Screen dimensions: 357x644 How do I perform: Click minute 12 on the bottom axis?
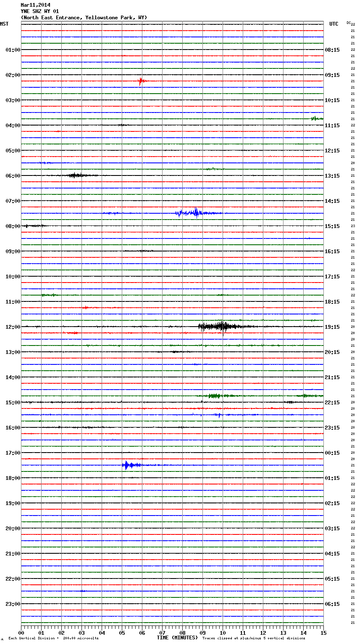coord(263,633)
